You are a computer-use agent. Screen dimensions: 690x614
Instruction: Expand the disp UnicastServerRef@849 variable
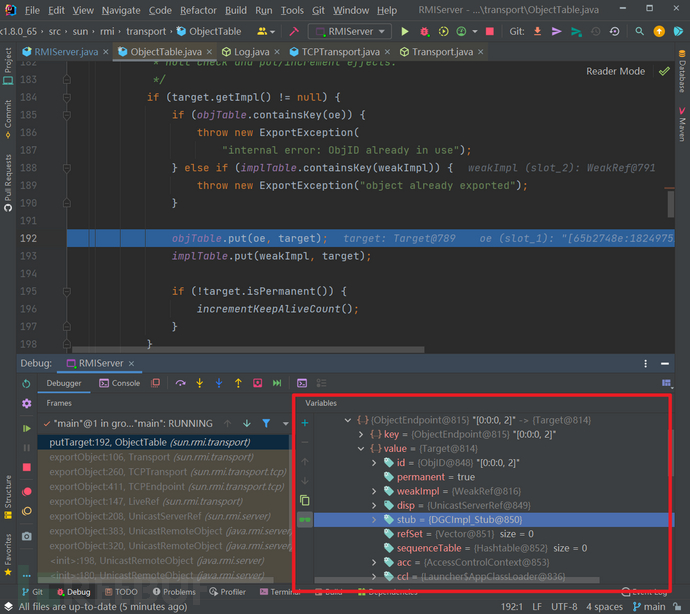coord(374,505)
